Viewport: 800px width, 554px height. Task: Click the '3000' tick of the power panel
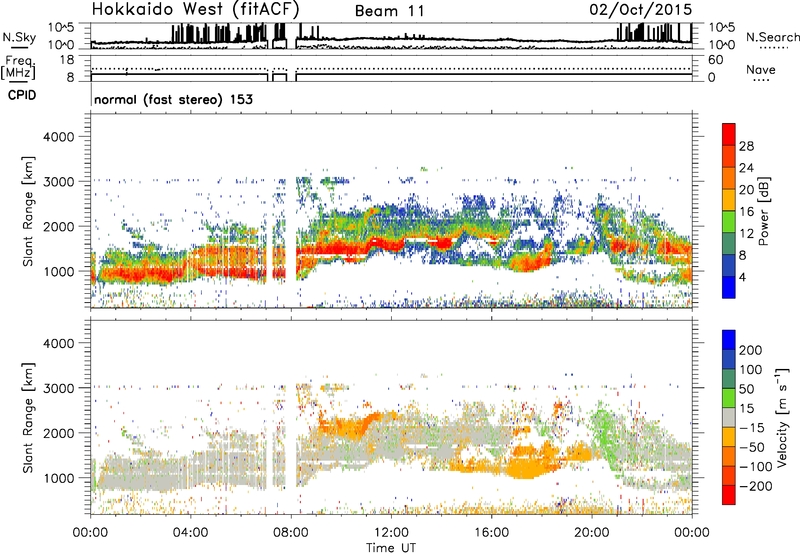58,182
